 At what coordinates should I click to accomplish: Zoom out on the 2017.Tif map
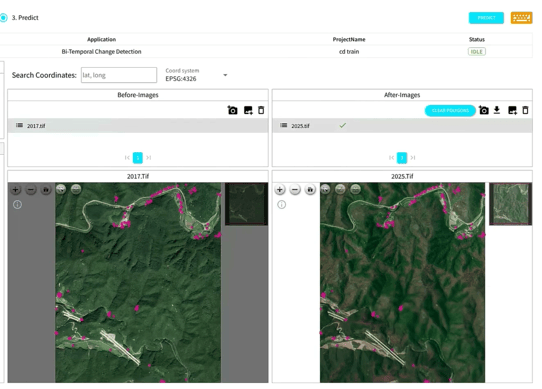[x=30, y=189]
